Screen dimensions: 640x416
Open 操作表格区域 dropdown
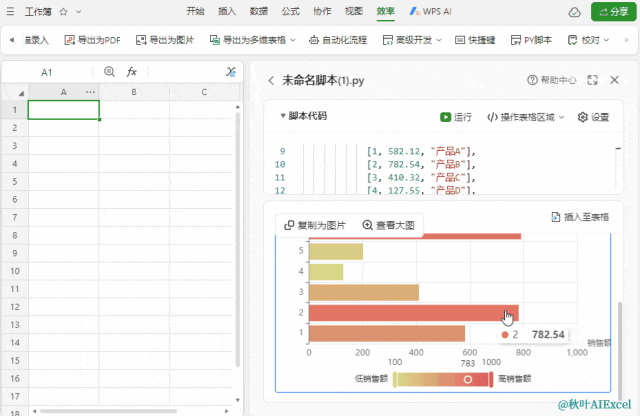(x=526, y=117)
